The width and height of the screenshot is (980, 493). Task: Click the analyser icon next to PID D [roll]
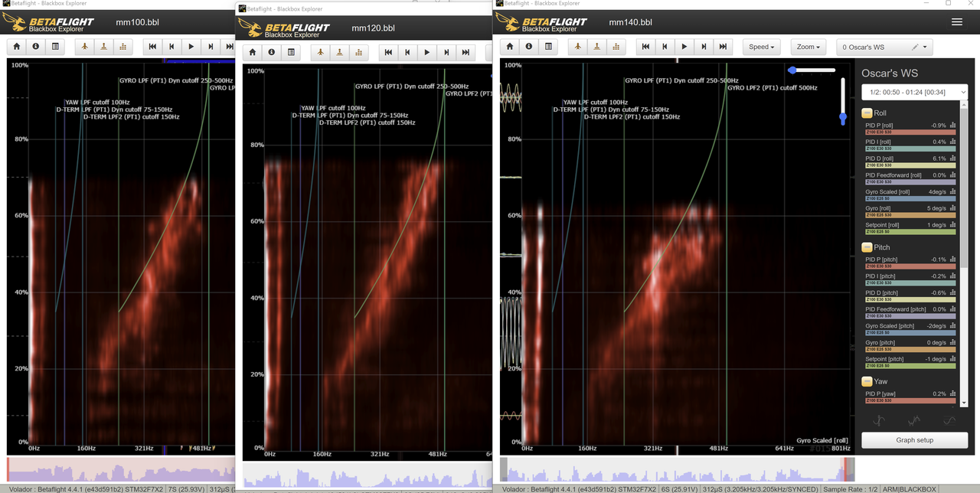coord(953,158)
